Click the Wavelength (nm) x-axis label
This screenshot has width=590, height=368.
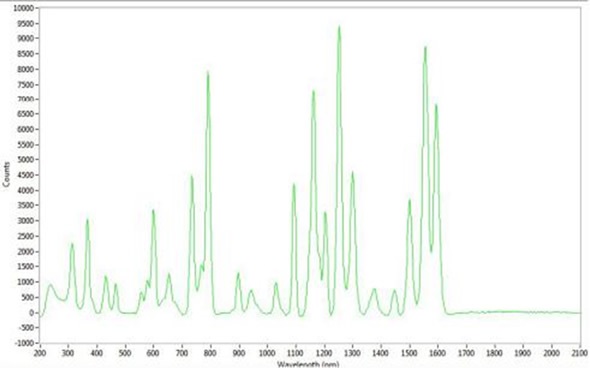tap(308, 364)
